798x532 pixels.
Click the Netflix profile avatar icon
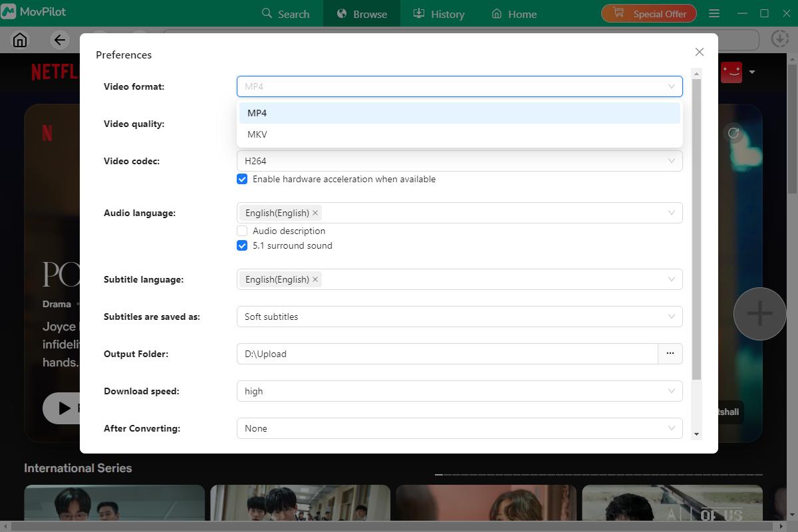(731, 72)
